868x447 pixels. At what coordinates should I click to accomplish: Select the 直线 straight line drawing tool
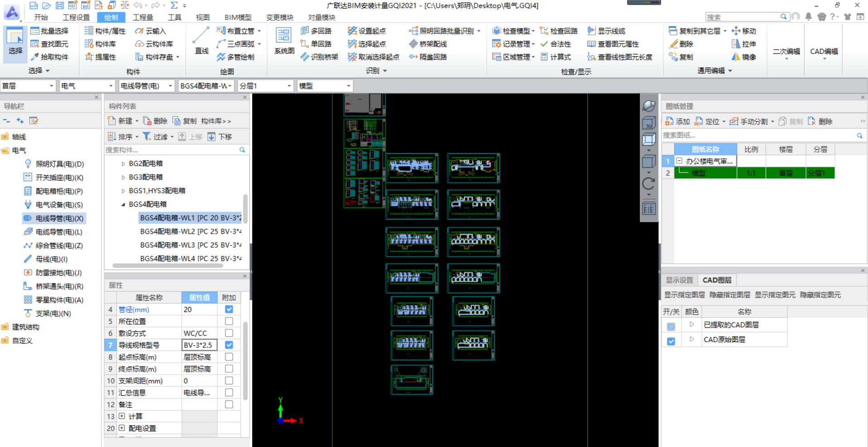201,41
